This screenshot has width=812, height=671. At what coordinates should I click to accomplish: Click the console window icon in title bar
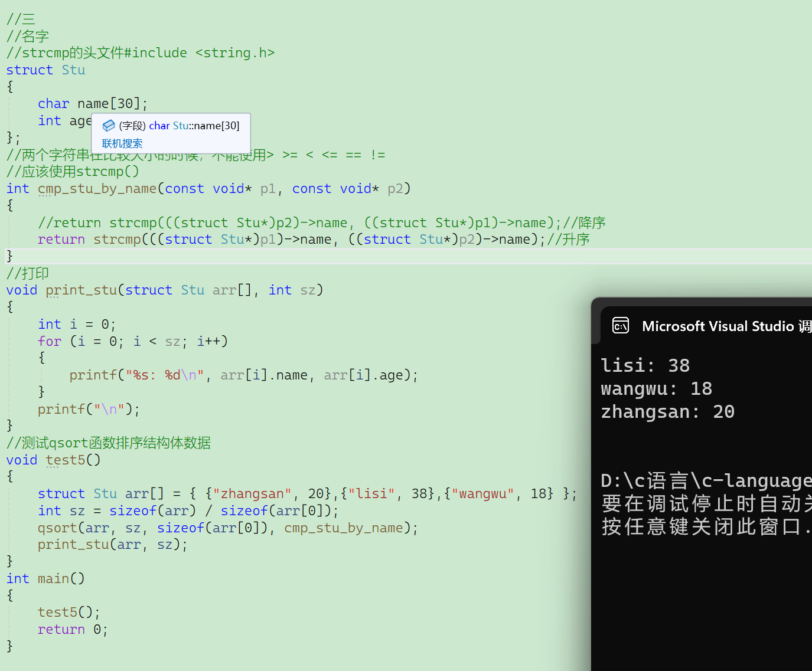(621, 325)
